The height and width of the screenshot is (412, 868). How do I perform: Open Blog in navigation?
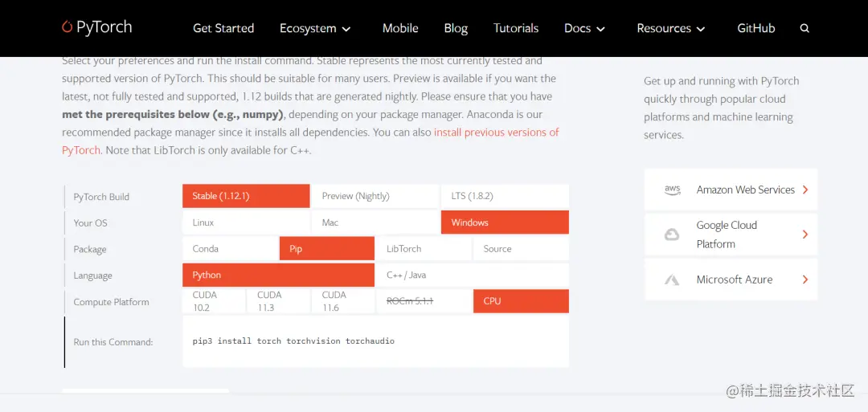pos(456,28)
